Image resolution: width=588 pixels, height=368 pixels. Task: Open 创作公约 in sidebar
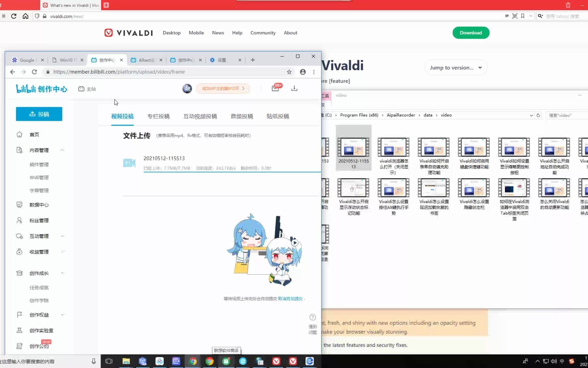click(39, 346)
